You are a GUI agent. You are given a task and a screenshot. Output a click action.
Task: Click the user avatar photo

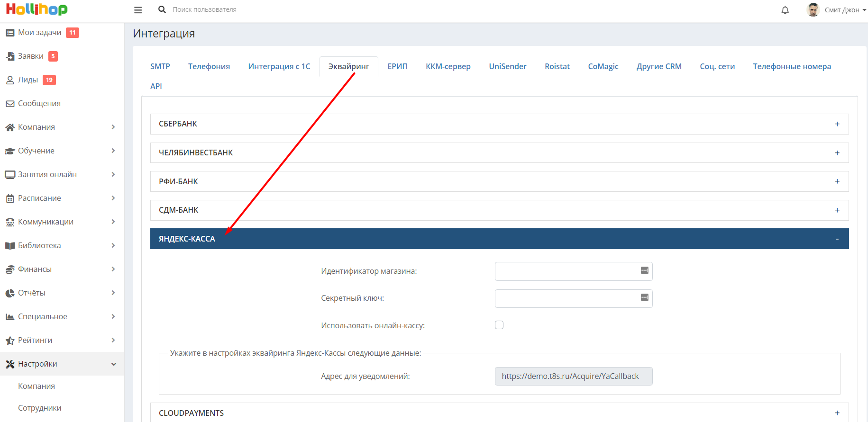(x=813, y=9)
